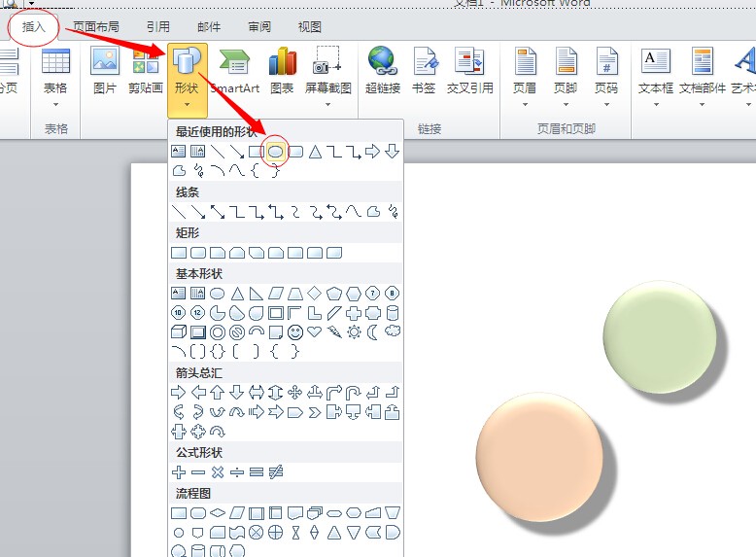Image resolution: width=756 pixels, height=557 pixels.
Task: Open the 审阅 (Review) tab
Action: (x=259, y=27)
